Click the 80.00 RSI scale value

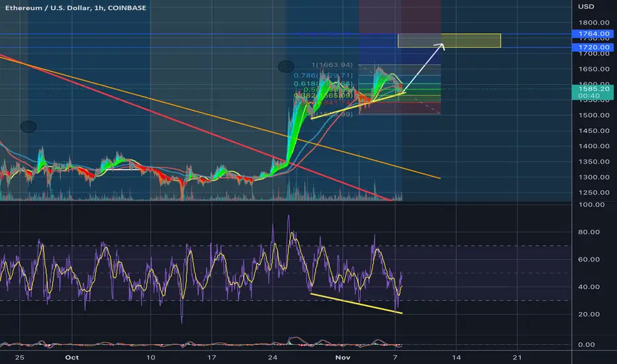coord(589,232)
